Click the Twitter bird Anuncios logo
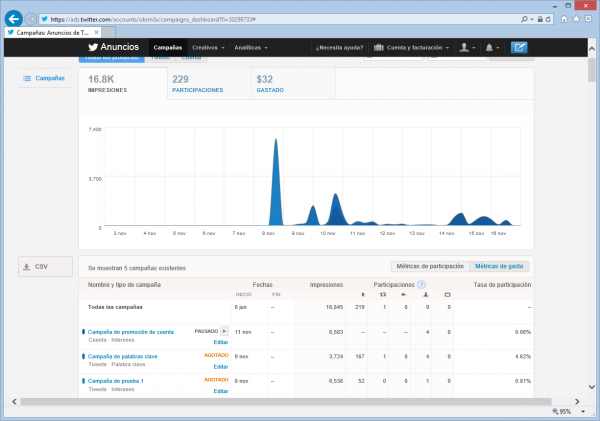 tap(114, 47)
